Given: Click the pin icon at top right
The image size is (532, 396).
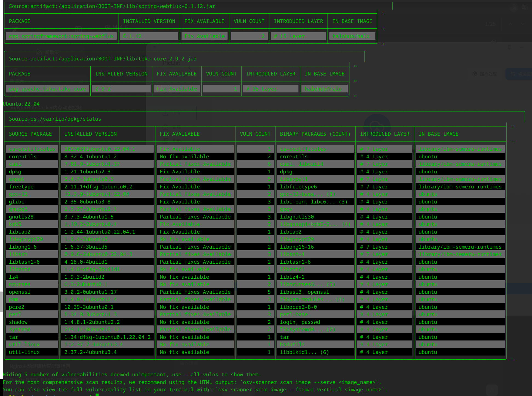Looking at the screenshot, I should click(510, 47).
